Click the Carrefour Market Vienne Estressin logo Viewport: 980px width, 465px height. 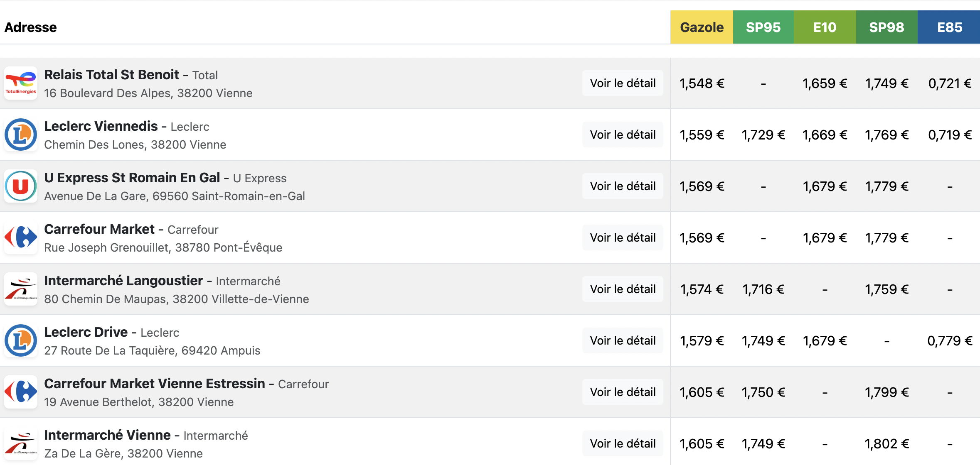tap(21, 392)
